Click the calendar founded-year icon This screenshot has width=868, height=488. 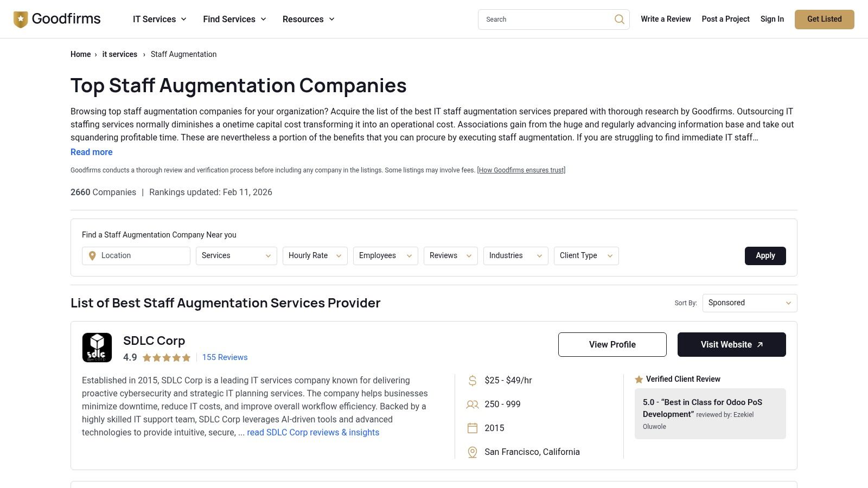click(x=473, y=428)
